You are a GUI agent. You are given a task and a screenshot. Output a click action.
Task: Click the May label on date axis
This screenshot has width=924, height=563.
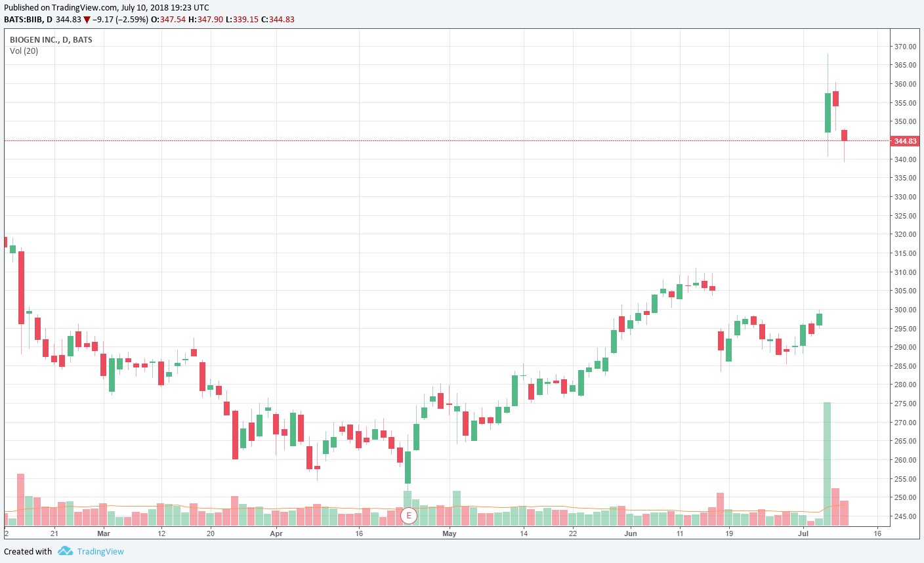pyautogui.click(x=450, y=533)
